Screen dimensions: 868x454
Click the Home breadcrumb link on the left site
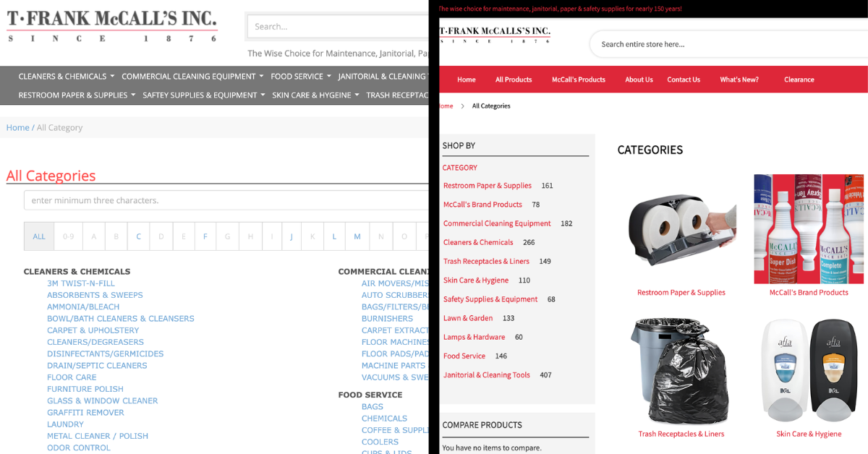(x=18, y=127)
